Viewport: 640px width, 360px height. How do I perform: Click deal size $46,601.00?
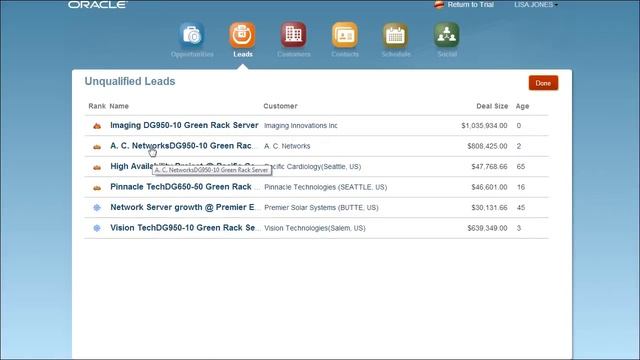(x=489, y=187)
